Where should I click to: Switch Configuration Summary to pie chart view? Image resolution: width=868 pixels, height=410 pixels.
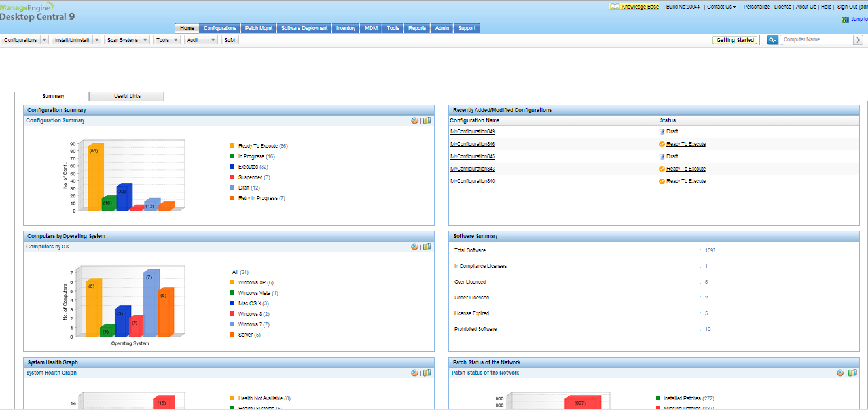tap(414, 120)
